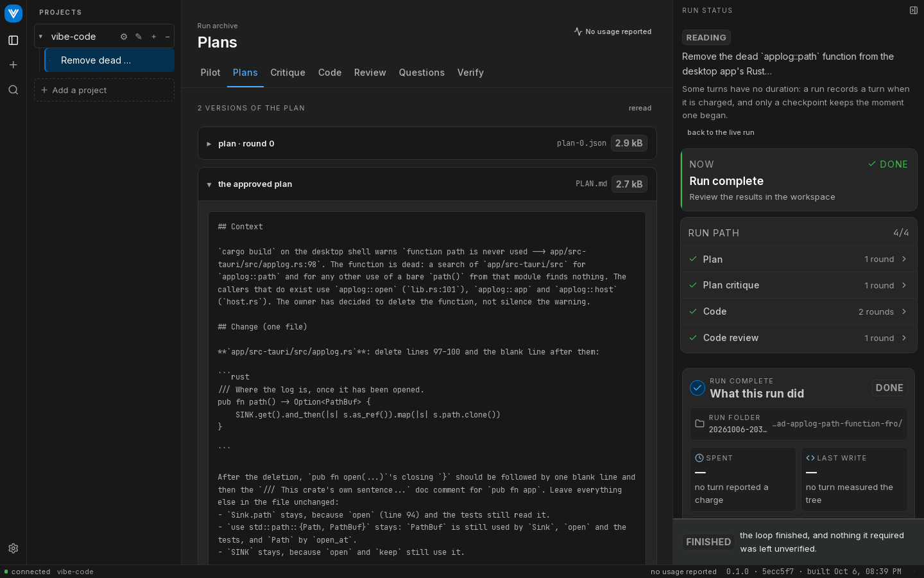Open settings gear at bottom left

pos(13,548)
